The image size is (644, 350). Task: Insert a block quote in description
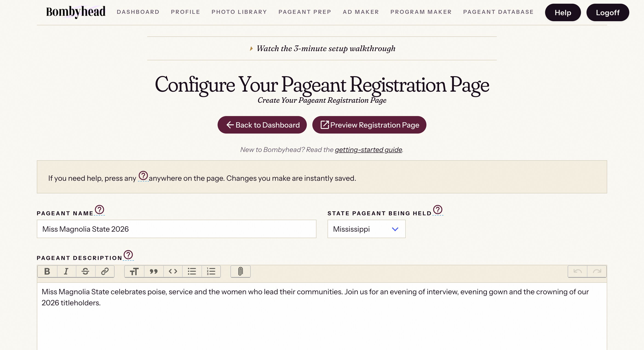pyautogui.click(x=153, y=271)
